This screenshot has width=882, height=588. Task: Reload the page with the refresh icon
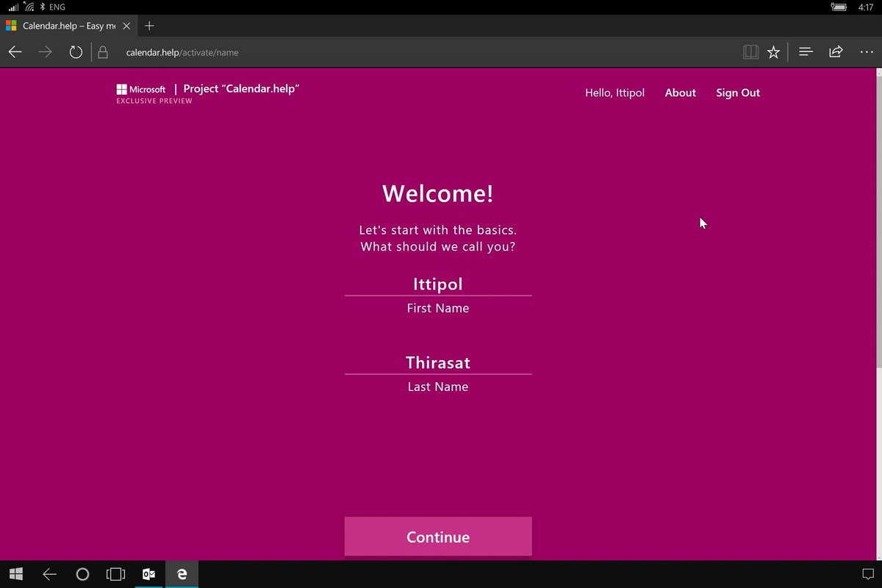click(76, 52)
